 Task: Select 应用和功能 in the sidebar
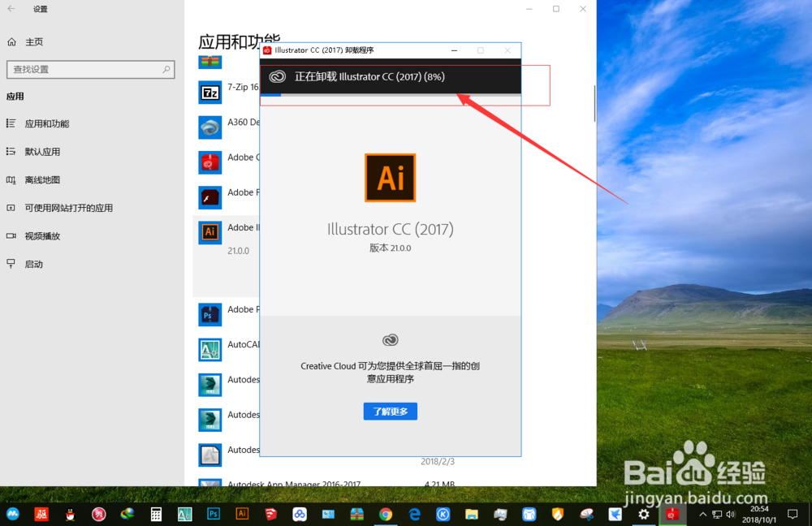49,123
